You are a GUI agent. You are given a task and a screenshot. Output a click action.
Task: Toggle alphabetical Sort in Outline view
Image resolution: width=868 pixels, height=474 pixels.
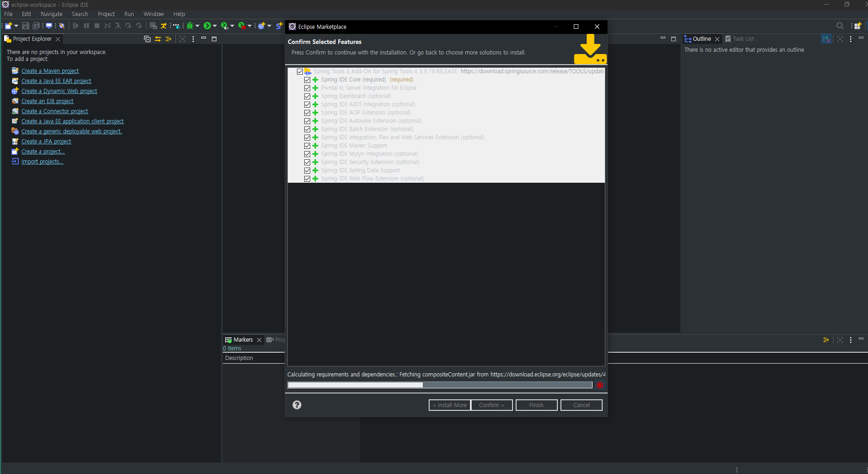click(826, 39)
